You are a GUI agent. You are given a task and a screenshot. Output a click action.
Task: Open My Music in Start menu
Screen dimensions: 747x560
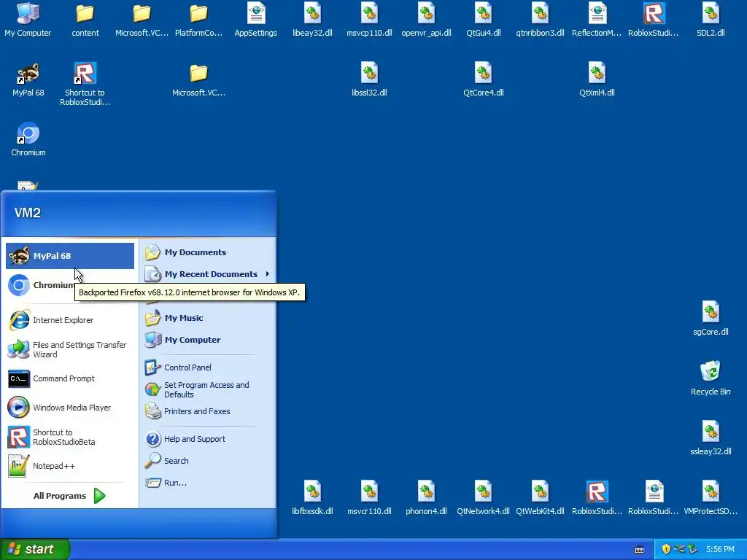tap(208, 318)
